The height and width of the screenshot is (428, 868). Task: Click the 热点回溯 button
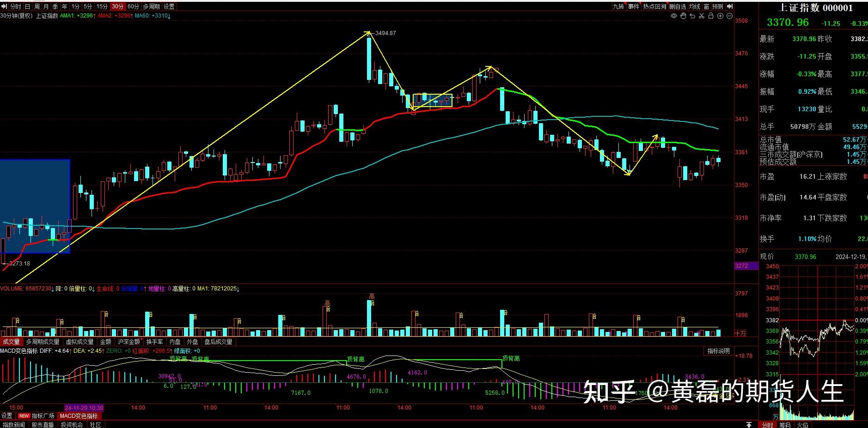pyautogui.click(x=654, y=6)
